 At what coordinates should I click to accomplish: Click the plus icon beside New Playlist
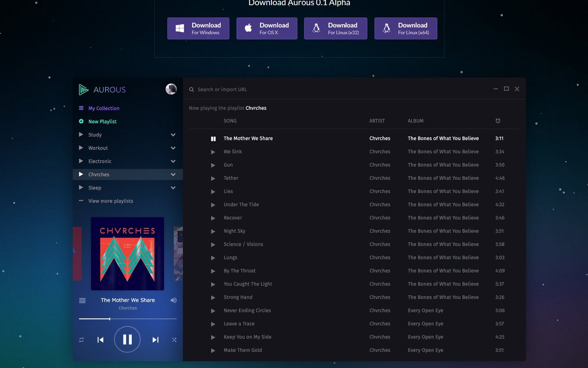(x=81, y=121)
